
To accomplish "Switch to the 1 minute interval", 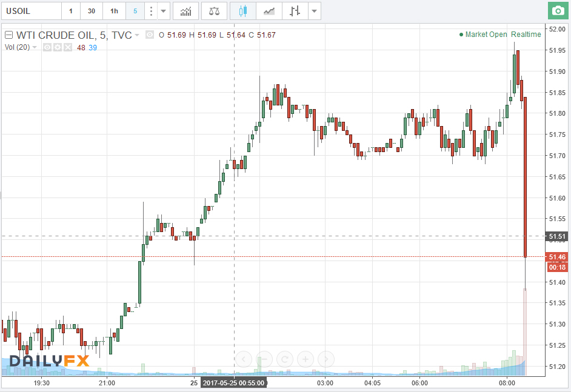I will 71,11.
